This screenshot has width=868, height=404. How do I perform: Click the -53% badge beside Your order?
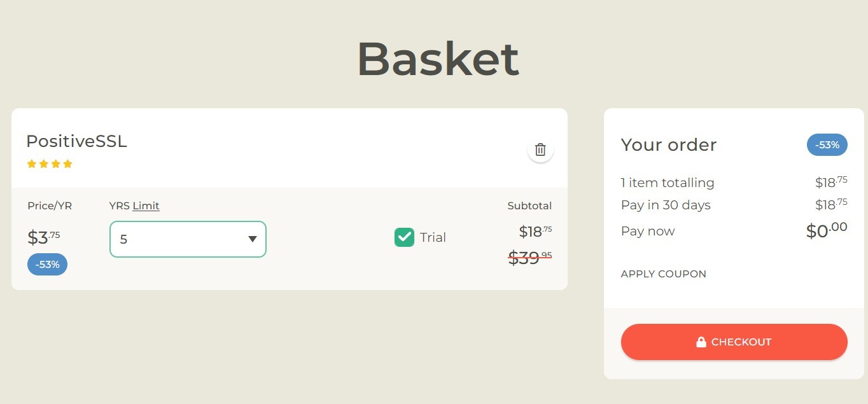[827, 145]
